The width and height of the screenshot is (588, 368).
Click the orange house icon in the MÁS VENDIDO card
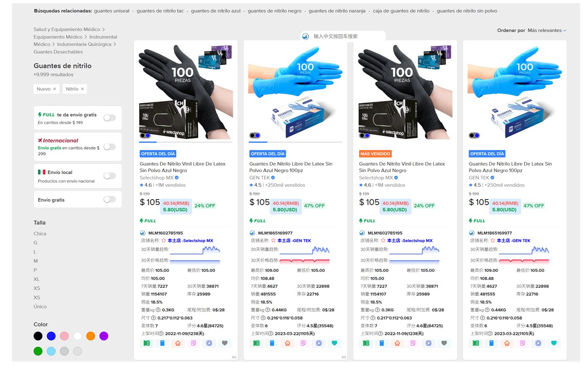click(397, 343)
